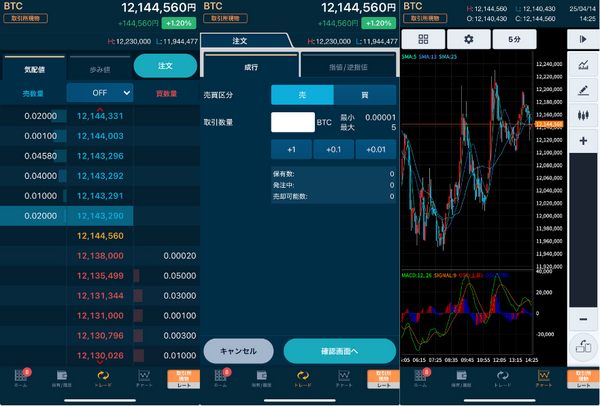Select the candlestick chart type icon
600x406 pixels.
582,115
